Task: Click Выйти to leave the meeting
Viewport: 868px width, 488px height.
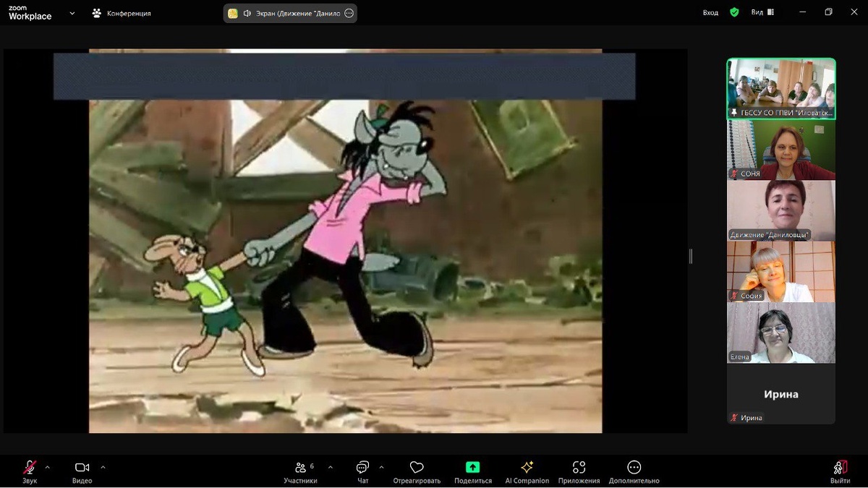Action: (841, 472)
